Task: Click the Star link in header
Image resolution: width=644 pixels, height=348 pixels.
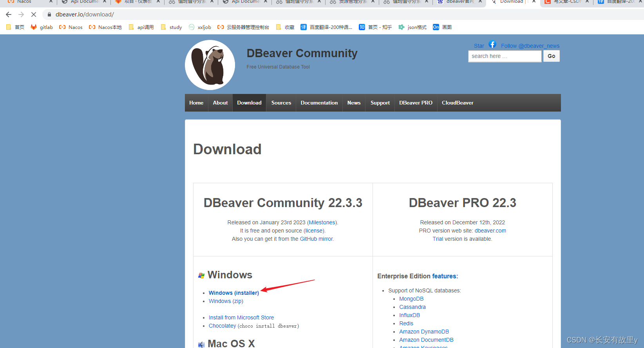Action: [x=479, y=46]
